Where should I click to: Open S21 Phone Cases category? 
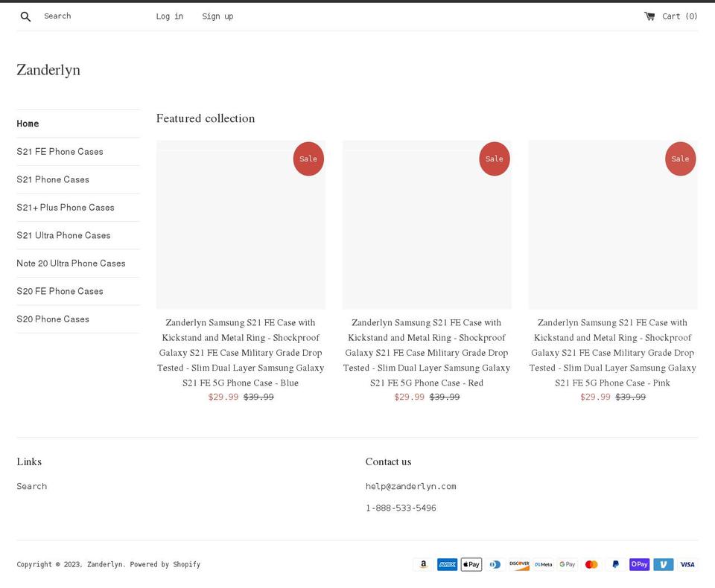(53, 179)
